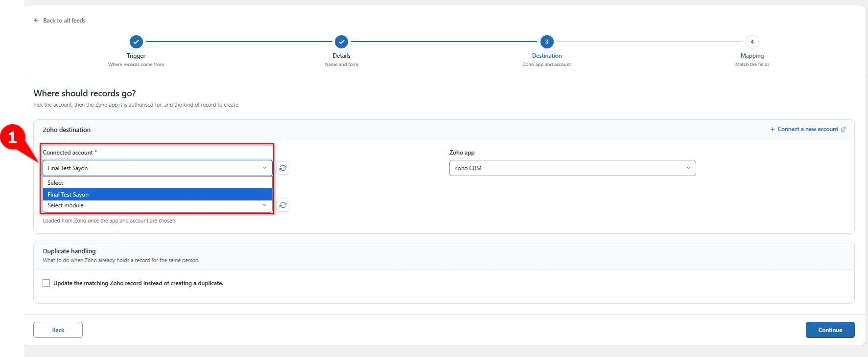Choose the blank 'Select' option in list

[x=158, y=183]
